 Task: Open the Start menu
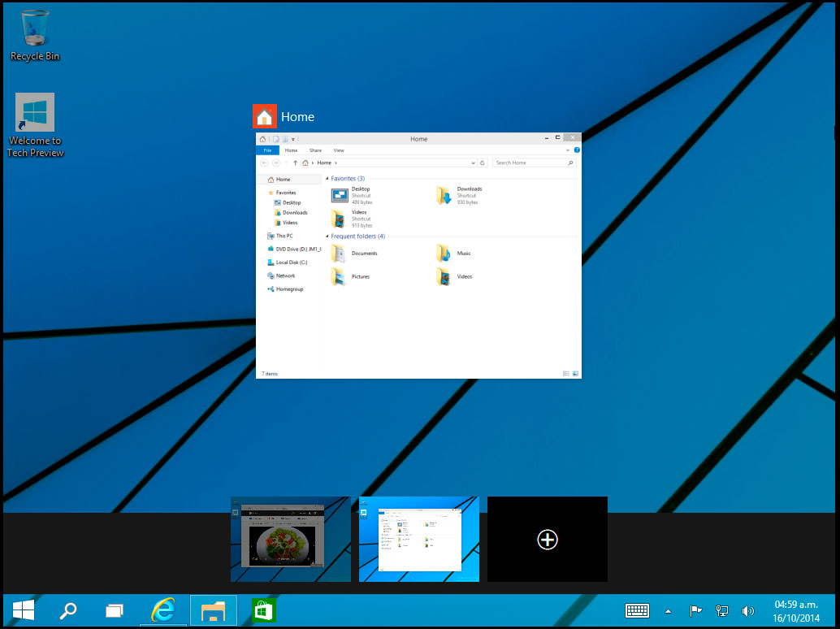pos(23,610)
